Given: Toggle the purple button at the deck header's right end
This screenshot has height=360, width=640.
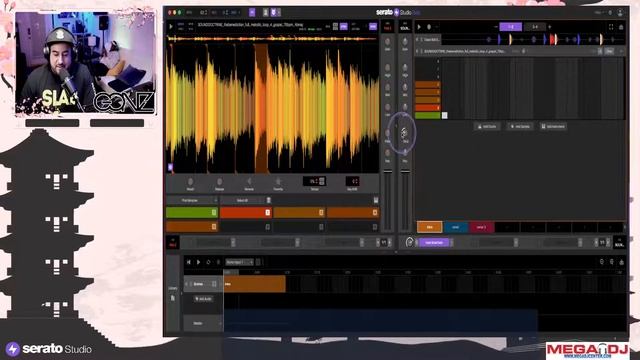Looking at the screenshot, I should 373,27.
